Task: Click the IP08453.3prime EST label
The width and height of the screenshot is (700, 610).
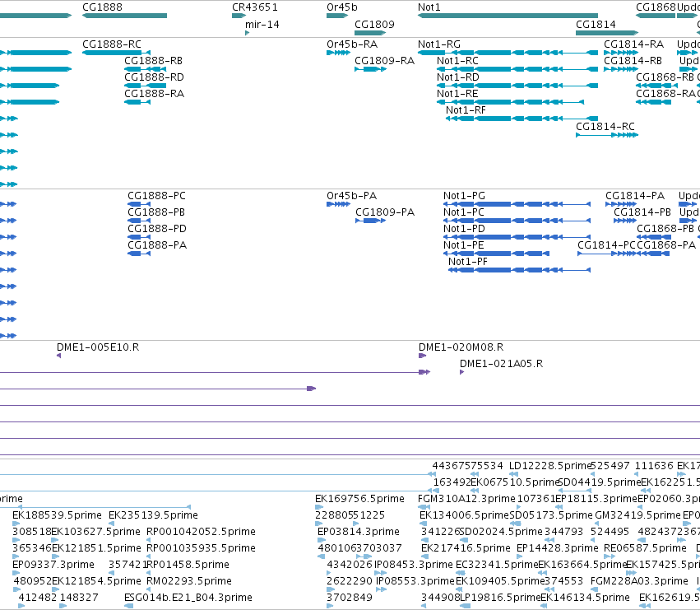Action: pyautogui.click(x=414, y=565)
